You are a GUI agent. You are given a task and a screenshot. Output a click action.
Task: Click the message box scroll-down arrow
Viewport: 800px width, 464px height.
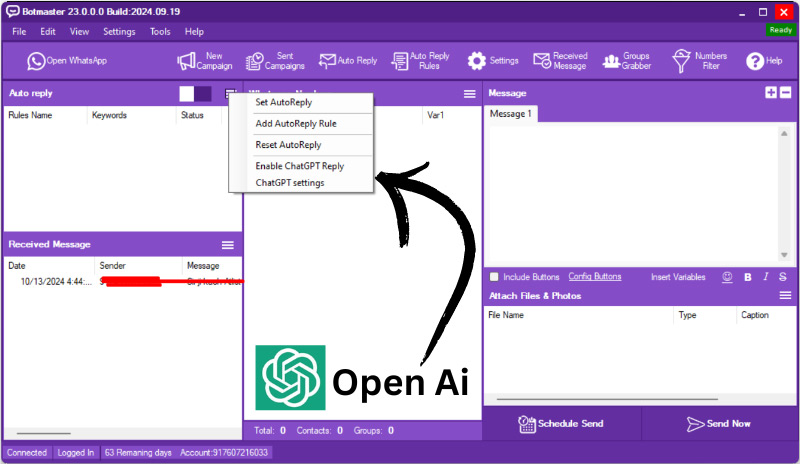point(784,255)
